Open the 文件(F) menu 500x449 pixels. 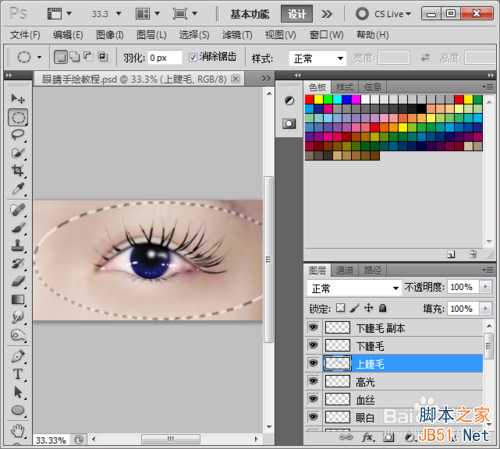25,35
